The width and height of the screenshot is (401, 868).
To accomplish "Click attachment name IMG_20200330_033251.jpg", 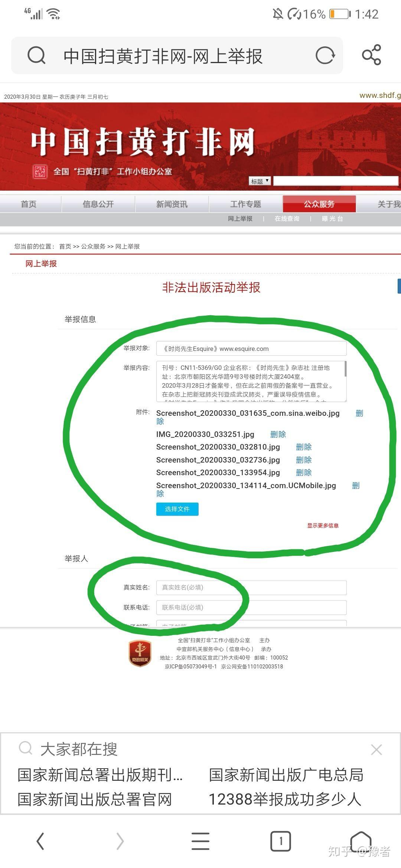I will point(205,434).
